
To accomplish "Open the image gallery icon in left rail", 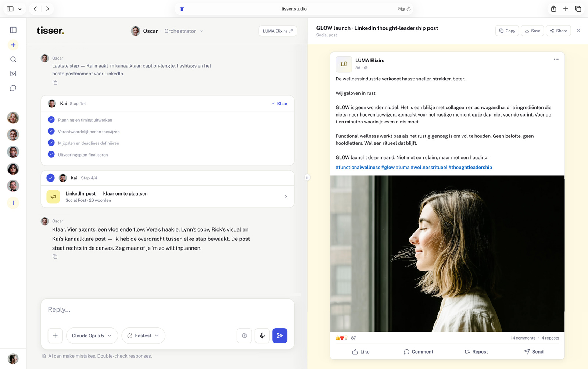I will point(13,74).
